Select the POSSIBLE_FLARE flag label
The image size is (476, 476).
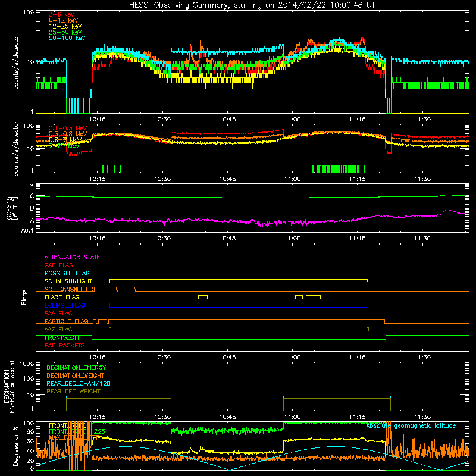pos(68,273)
